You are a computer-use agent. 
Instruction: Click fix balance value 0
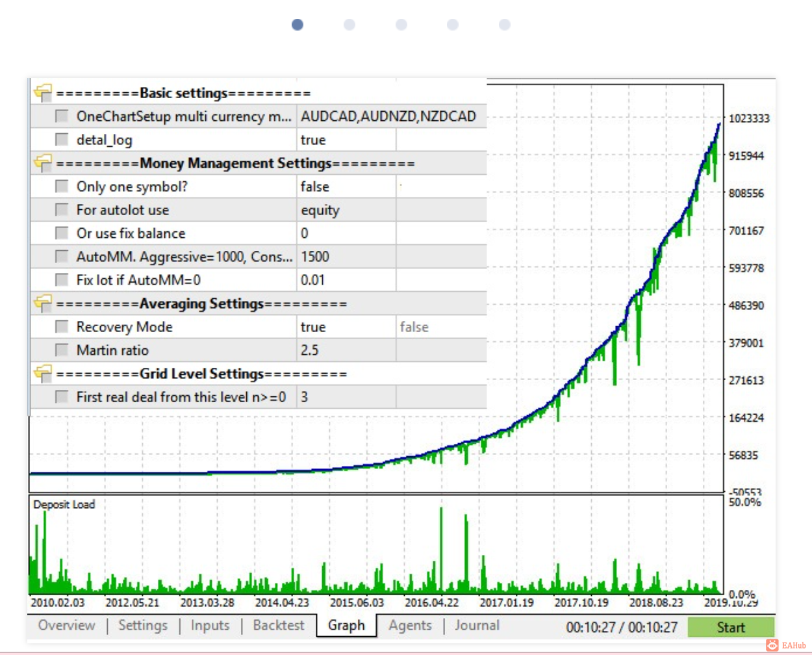(x=346, y=233)
